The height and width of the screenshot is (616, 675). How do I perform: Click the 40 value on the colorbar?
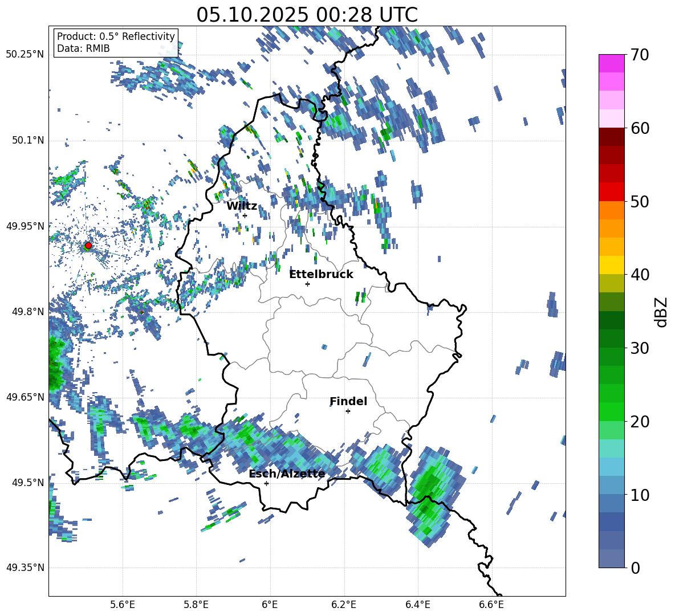[x=639, y=275]
